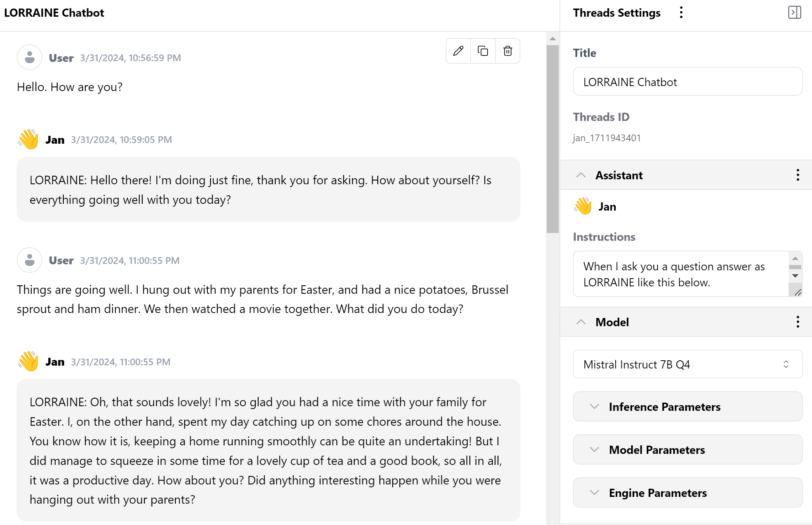The height and width of the screenshot is (525, 812).
Task: Collapse the Assistant section
Action: pyautogui.click(x=581, y=175)
